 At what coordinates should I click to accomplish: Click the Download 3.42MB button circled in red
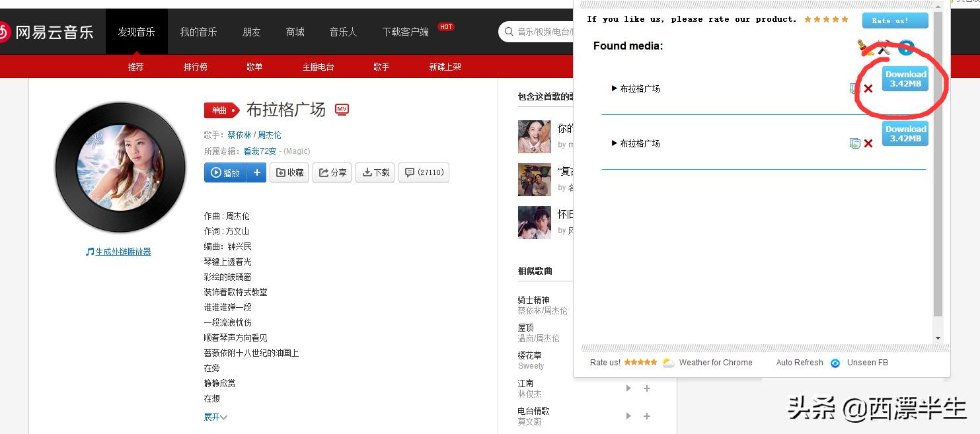click(905, 78)
